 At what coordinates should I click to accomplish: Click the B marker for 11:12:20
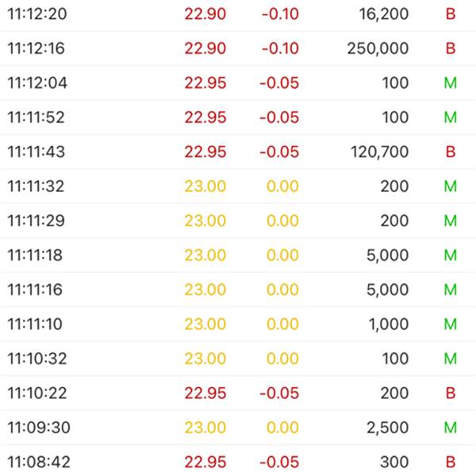(x=451, y=14)
